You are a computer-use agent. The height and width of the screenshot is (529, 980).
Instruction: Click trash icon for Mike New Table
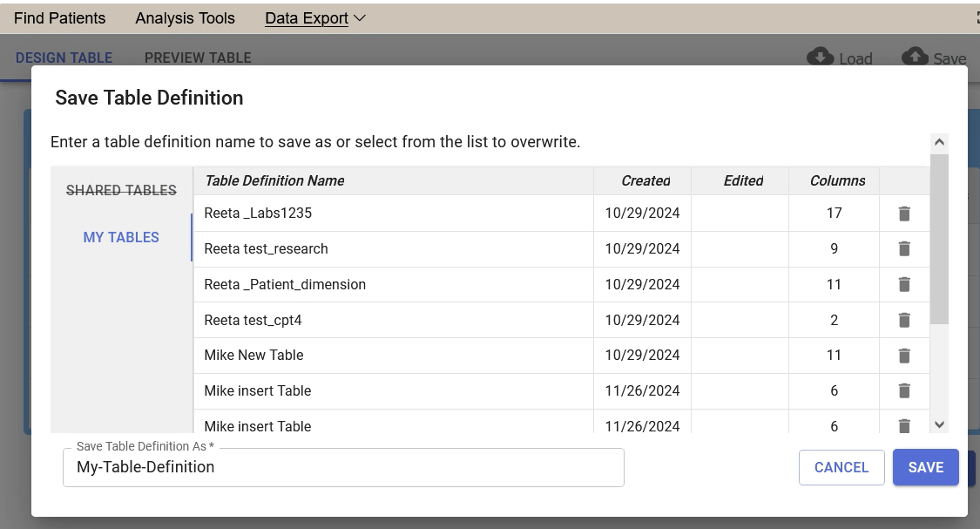pyautogui.click(x=904, y=356)
